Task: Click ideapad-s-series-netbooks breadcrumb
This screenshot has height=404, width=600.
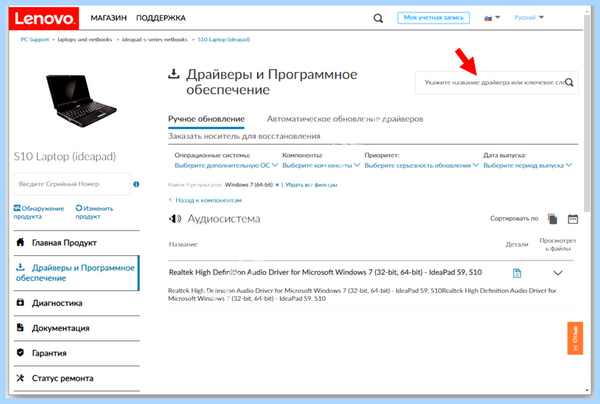Action: 155,39
